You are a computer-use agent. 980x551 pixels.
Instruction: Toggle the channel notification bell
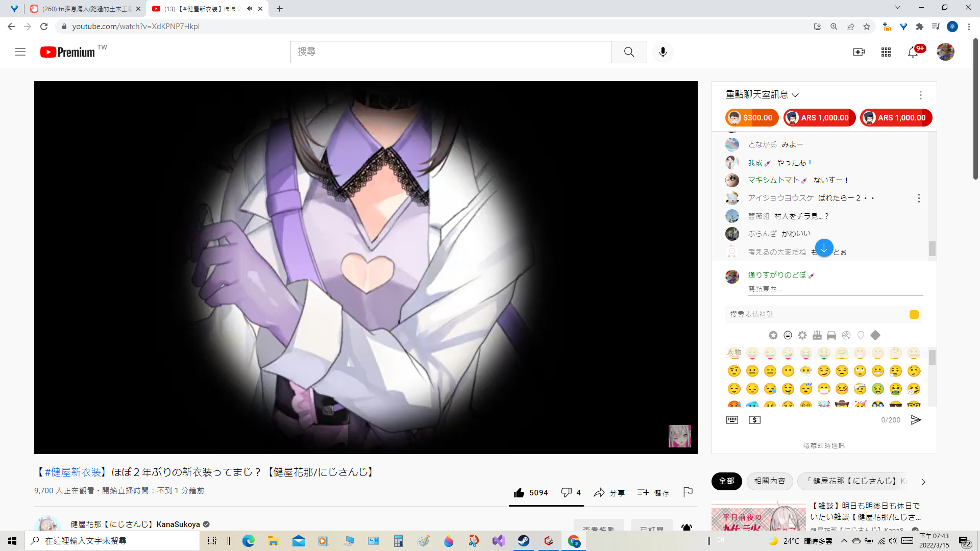tap(687, 528)
